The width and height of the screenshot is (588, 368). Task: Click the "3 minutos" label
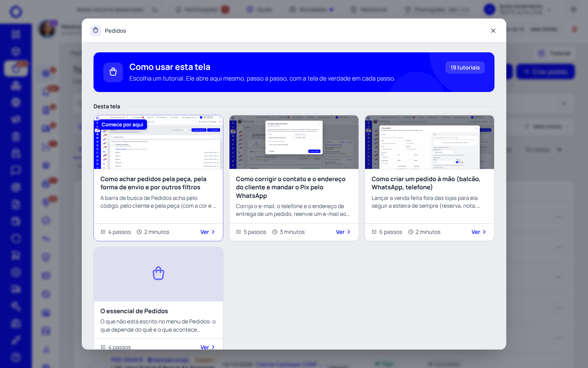coord(288,232)
